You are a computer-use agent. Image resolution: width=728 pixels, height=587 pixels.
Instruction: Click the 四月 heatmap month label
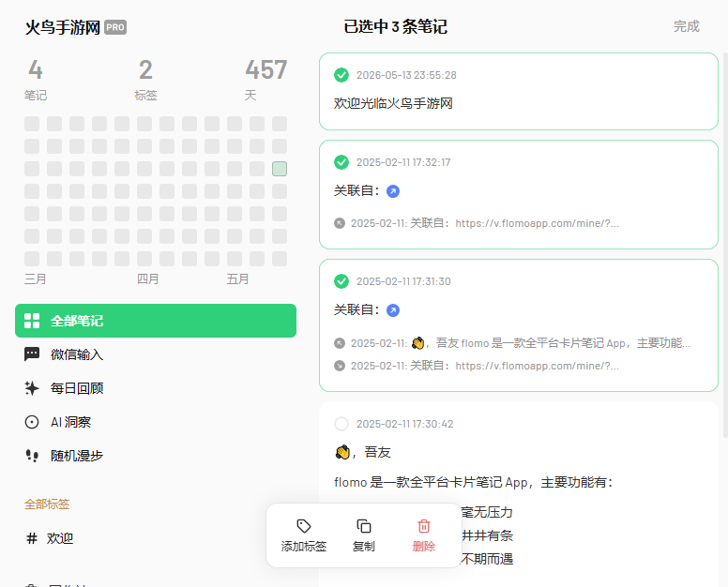tap(147, 278)
